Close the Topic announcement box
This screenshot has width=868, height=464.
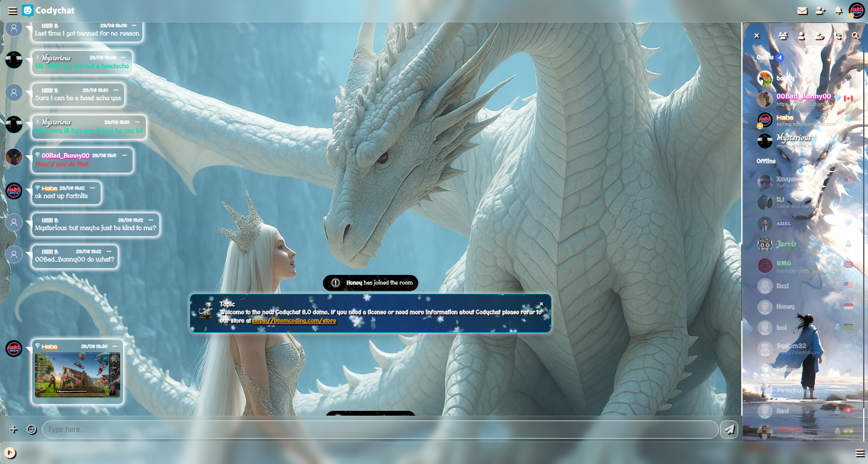tap(541, 304)
